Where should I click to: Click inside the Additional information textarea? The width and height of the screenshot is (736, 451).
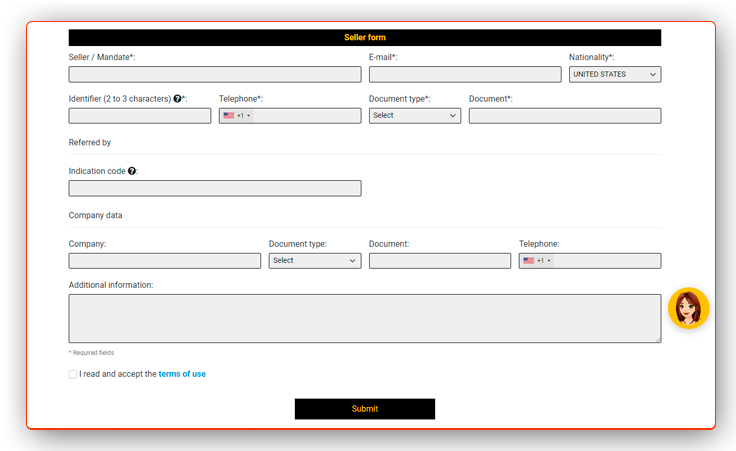365,318
